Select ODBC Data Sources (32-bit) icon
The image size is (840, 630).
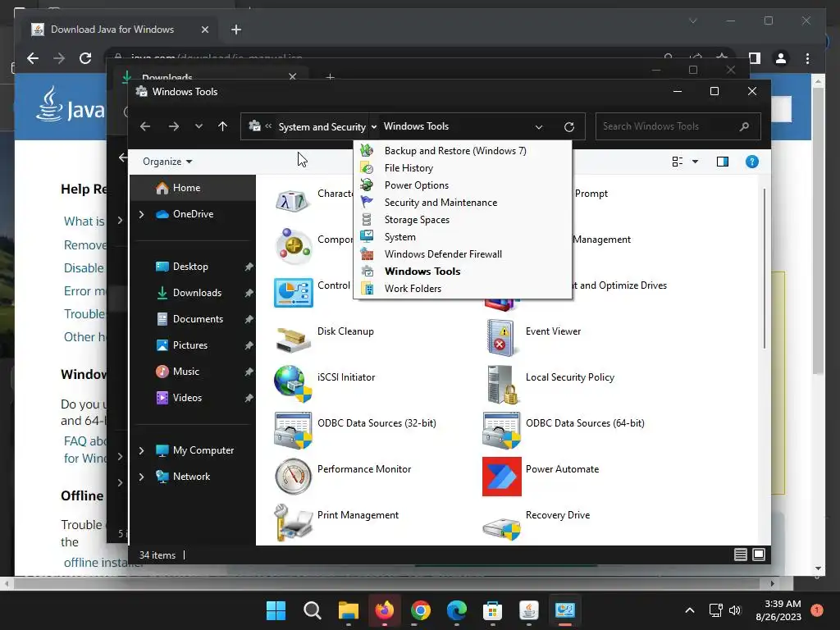click(293, 430)
